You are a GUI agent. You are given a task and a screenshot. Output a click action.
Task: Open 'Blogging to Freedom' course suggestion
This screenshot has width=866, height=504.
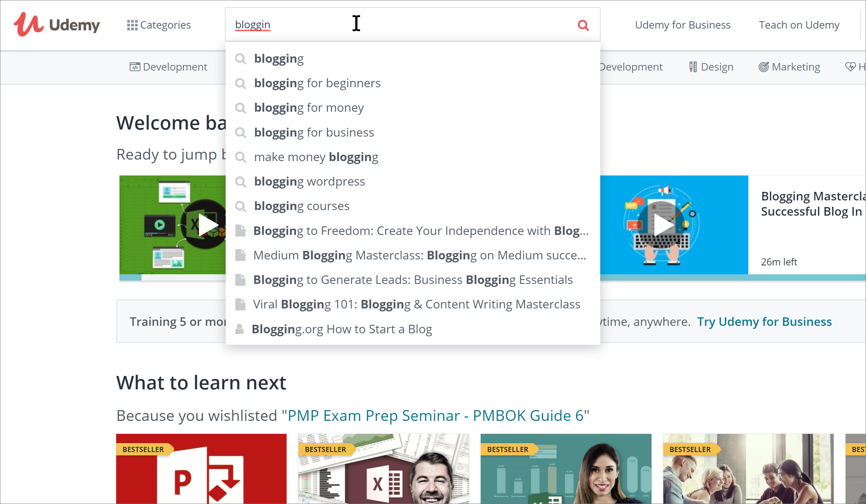click(x=413, y=230)
